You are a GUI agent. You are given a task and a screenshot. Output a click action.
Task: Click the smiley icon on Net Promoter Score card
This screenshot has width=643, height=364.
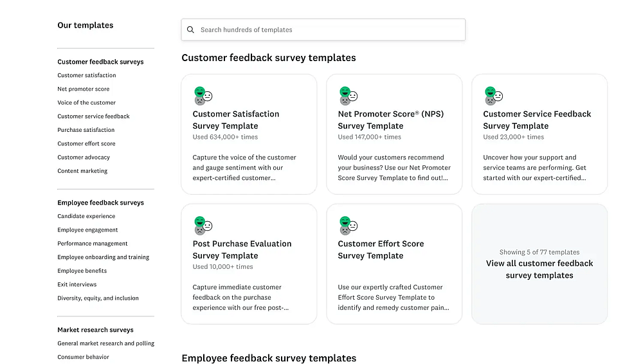point(348,96)
